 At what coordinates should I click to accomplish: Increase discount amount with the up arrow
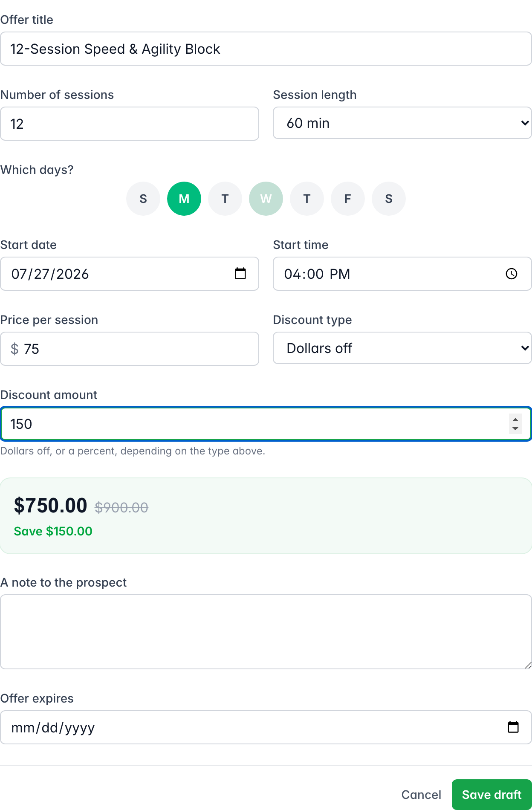click(x=515, y=419)
